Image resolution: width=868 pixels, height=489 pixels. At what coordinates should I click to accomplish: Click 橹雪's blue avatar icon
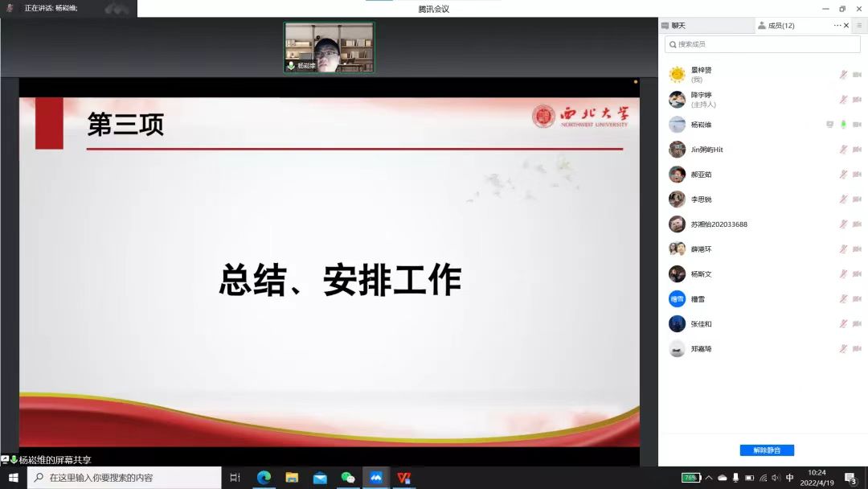coord(677,299)
